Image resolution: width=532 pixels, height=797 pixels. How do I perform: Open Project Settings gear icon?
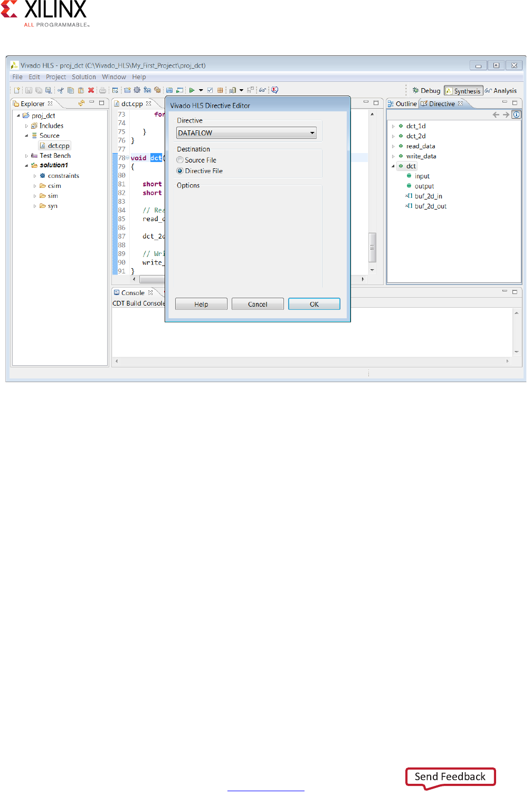point(137,90)
